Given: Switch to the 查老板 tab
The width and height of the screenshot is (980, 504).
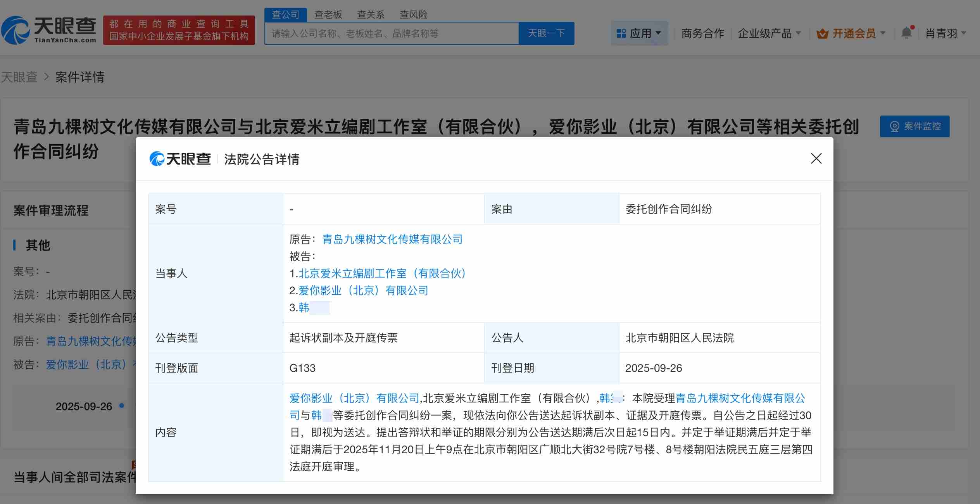Looking at the screenshot, I should tap(328, 14).
